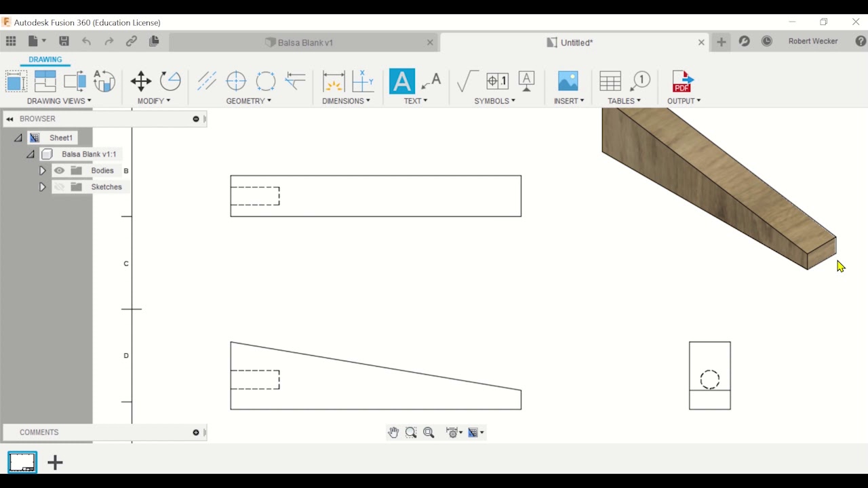
Task: Open the Robert Wecker account menu
Action: [813, 41]
